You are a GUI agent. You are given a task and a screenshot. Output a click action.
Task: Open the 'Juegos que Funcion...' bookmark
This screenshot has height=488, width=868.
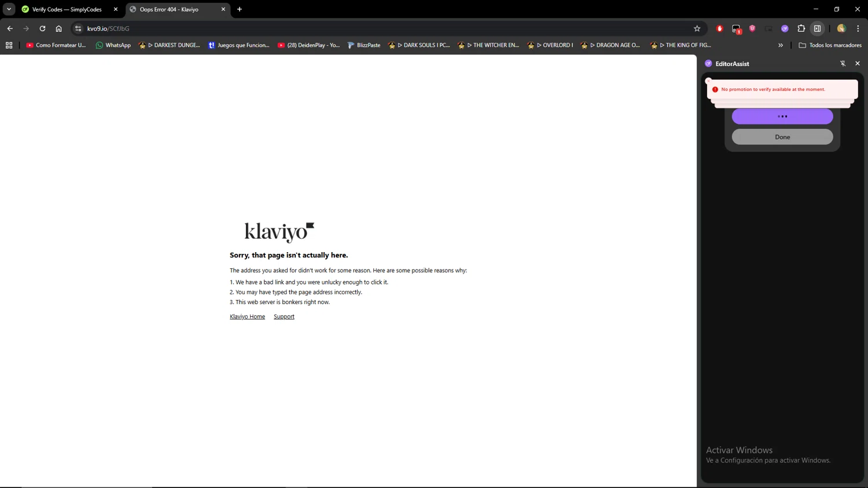pyautogui.click(x=238, y=45)
